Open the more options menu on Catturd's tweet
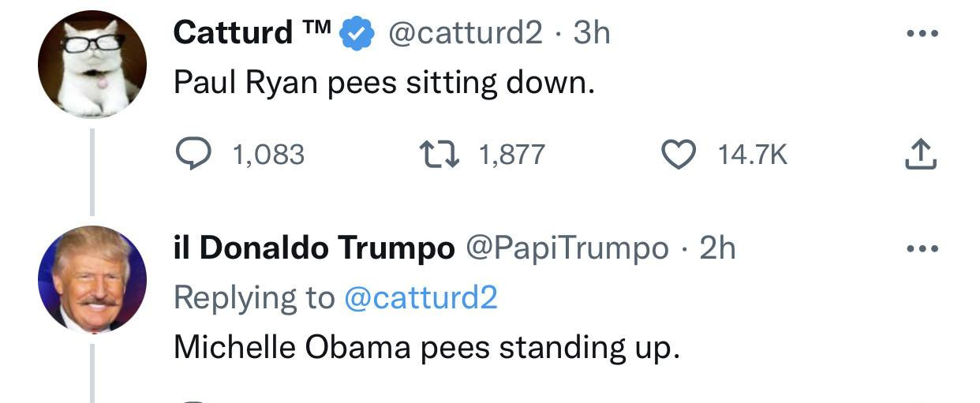980x403 pixels. 920,34
